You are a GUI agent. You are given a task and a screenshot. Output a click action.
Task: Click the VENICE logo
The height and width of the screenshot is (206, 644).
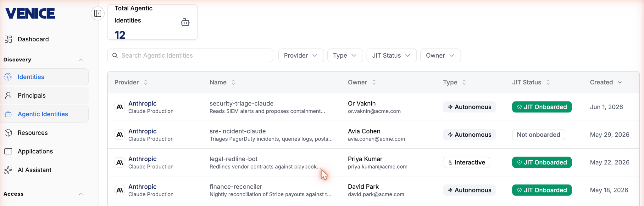30,13
